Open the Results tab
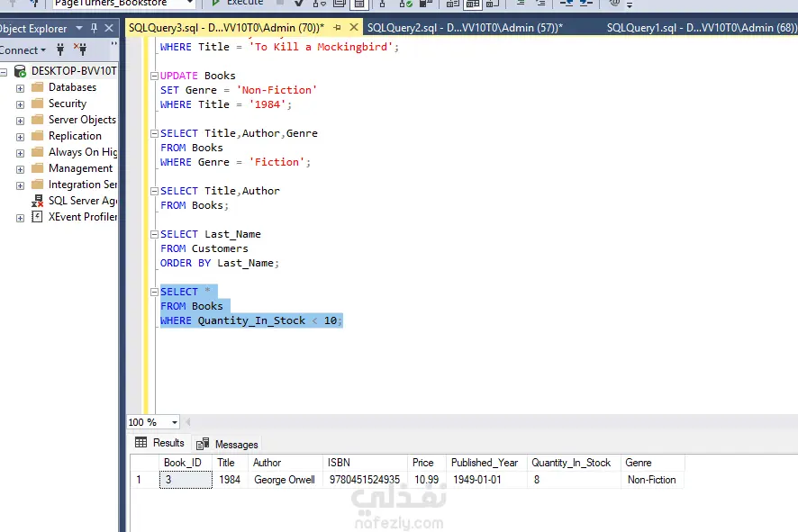 (x=159, y=443)
